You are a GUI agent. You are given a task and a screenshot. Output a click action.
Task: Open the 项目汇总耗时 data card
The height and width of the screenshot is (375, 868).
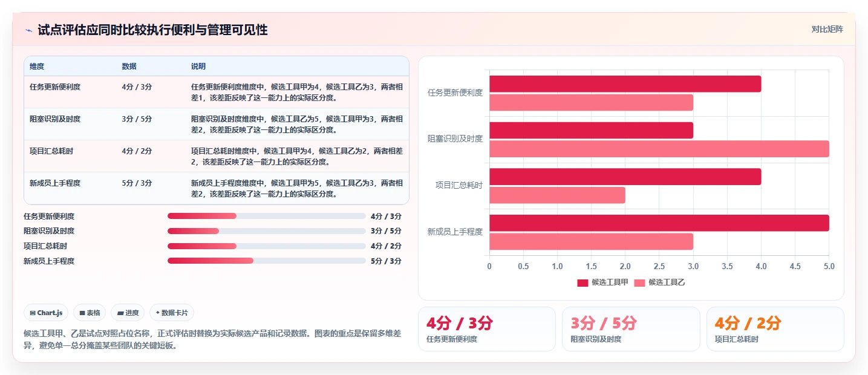click(775, 329)
